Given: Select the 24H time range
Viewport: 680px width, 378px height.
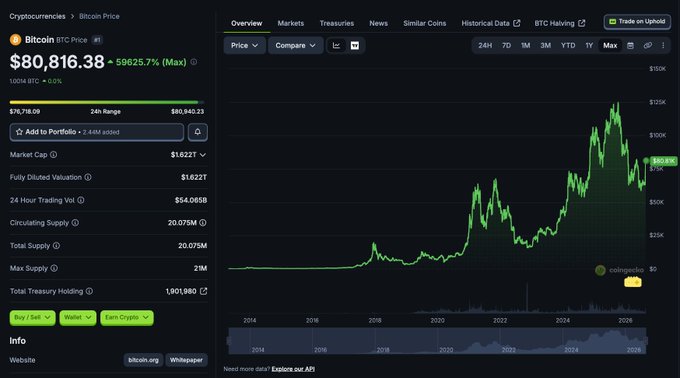Looking at the screenshot, I should pyautogui.click(x=485, y=46).
